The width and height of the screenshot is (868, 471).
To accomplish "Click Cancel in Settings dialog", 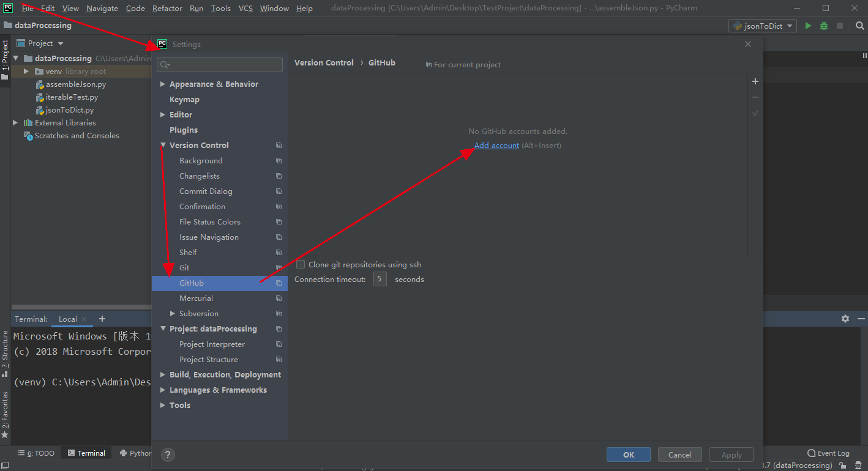I will coord(680,454).
